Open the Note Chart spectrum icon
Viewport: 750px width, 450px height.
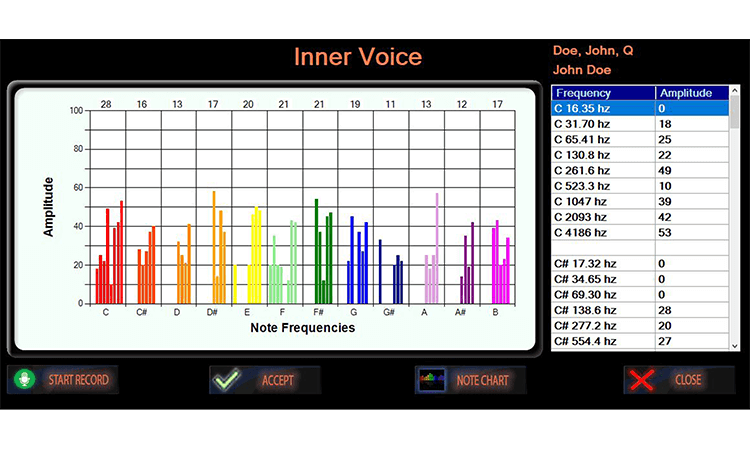pyautogui.click(x=433, y=380)
